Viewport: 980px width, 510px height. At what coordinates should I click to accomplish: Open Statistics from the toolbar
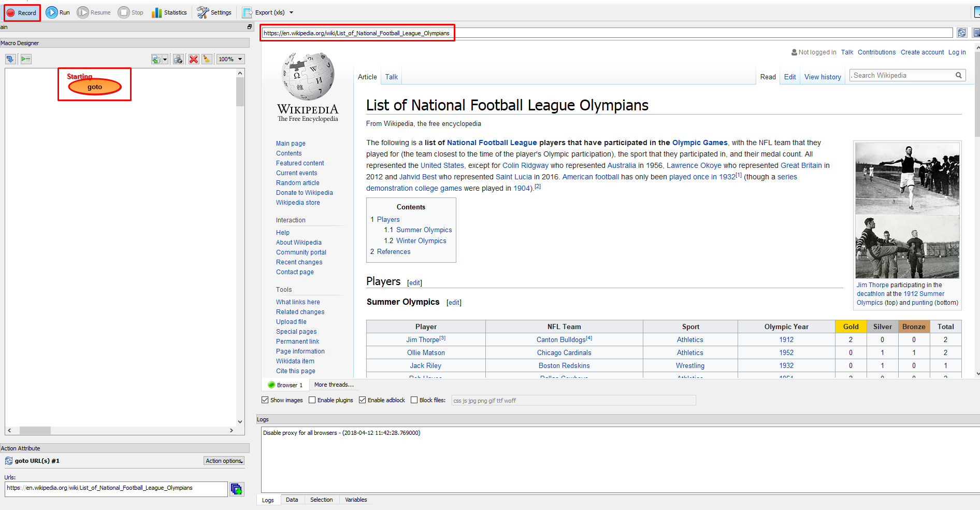click(169, 12)
